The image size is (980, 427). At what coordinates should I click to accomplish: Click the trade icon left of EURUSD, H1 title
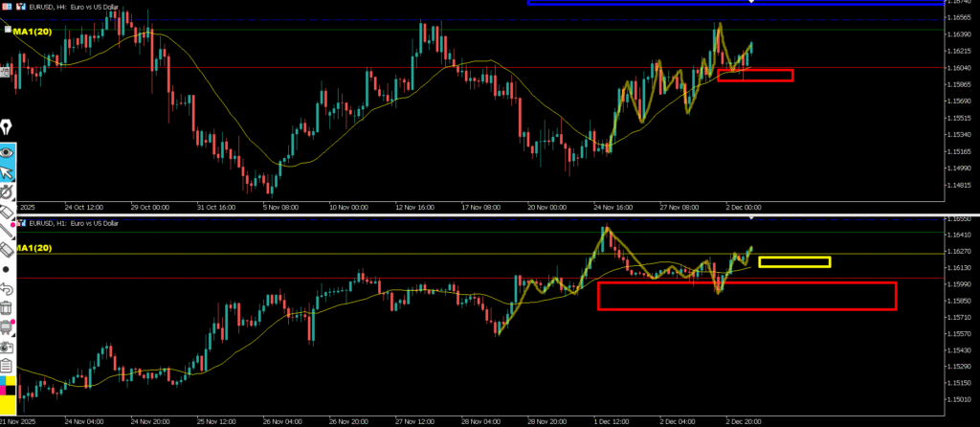22,223
